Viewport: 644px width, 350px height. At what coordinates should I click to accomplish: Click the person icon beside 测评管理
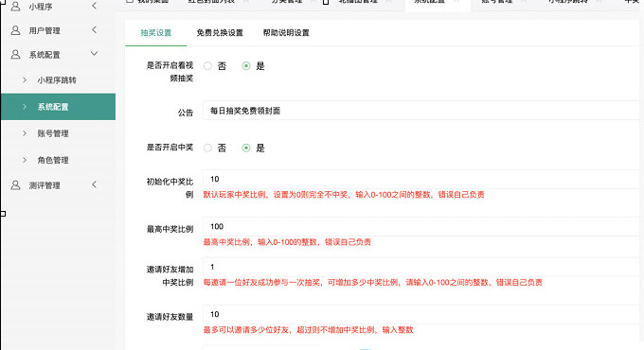tap(15, 185)
